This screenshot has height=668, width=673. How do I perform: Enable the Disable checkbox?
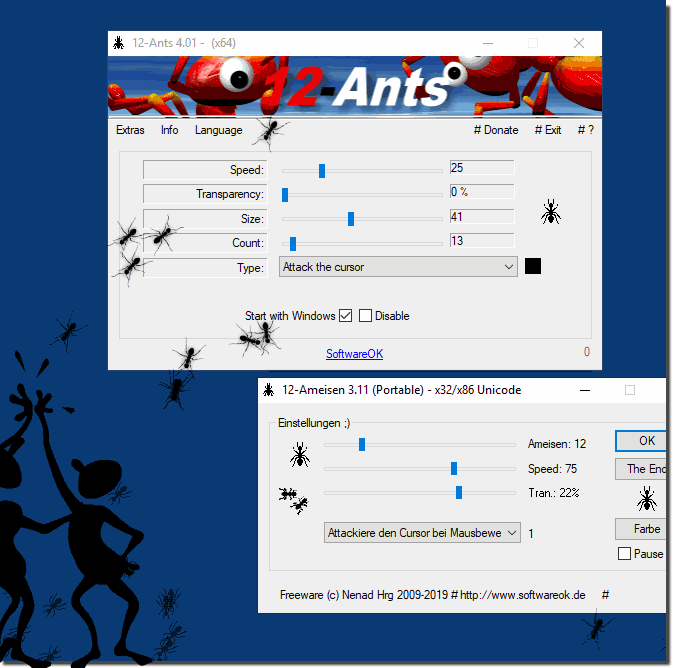(x=365, y=316)
